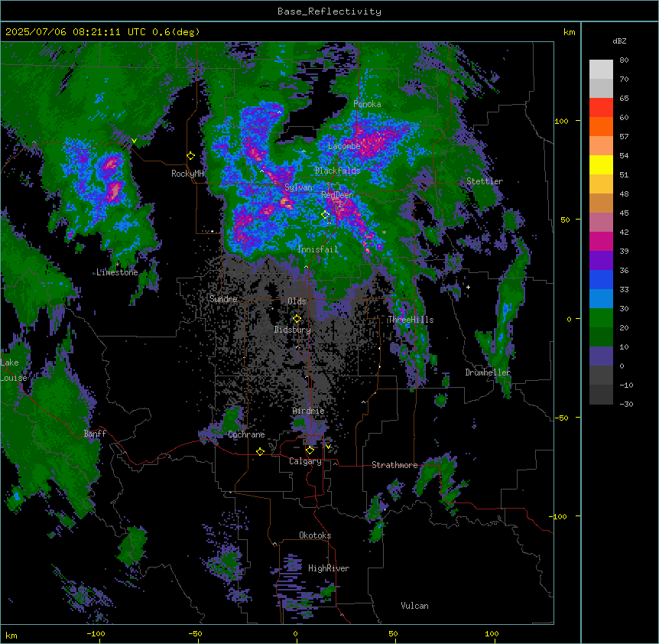Click the yellow diamond marker above Didsbury
Screen dimensions: 659x644
coord(297,319)
